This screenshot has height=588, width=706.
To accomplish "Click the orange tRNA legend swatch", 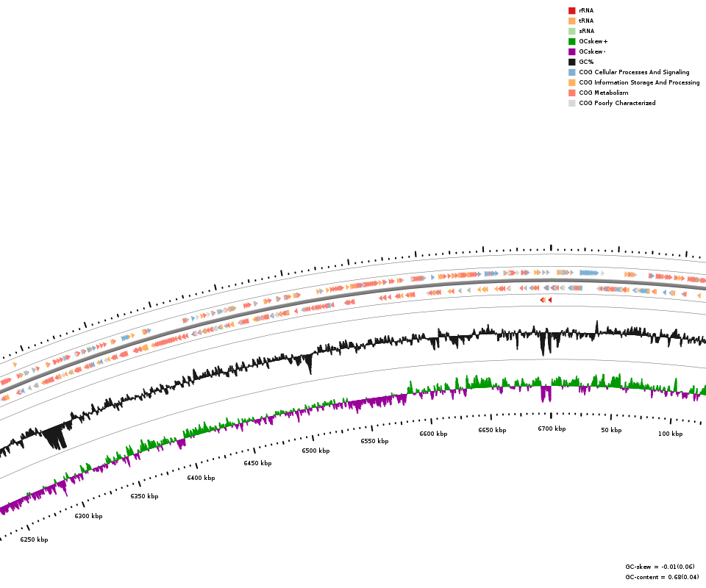I will point(571,21).
